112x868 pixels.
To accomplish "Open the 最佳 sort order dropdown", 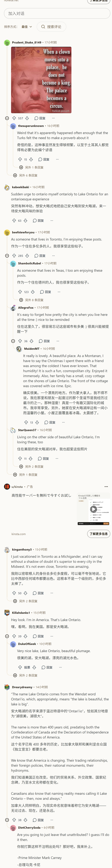I will point(27,27).
